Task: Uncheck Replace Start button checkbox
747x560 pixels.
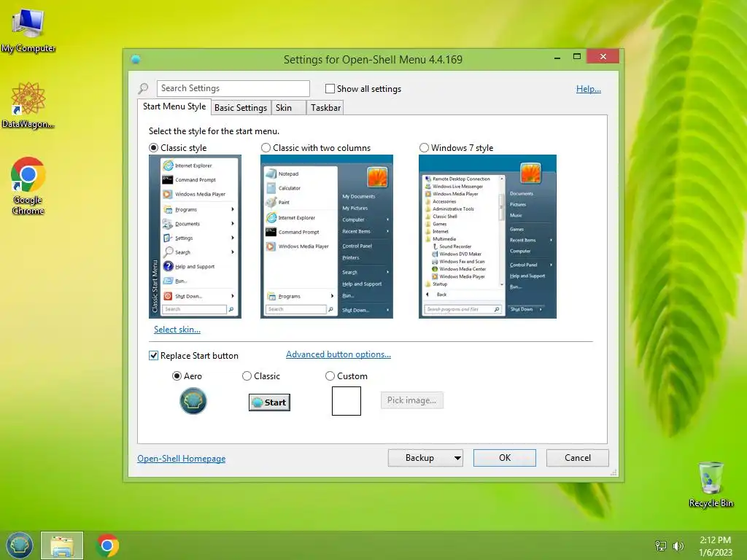Action: point(153,355)
